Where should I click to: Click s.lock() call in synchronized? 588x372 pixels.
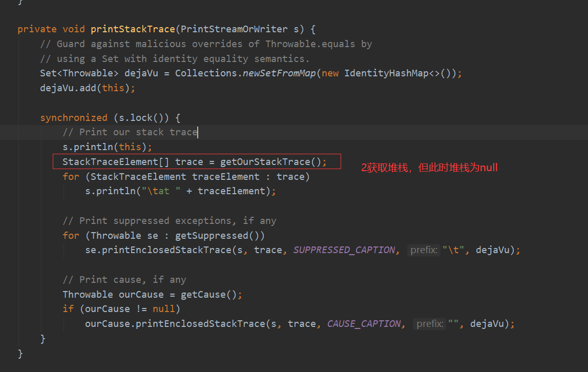(141, 118)
